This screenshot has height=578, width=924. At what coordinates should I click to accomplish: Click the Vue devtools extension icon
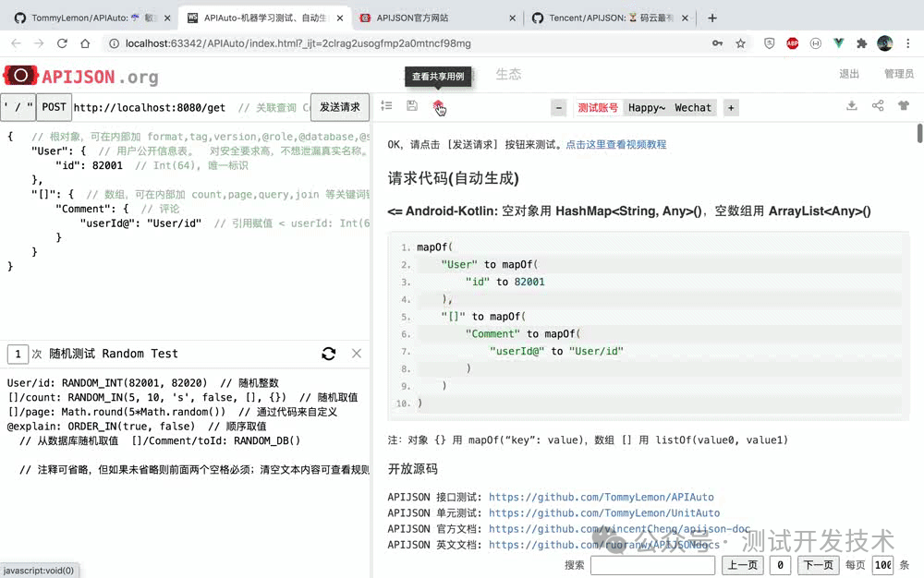click(x=839, y=43)
